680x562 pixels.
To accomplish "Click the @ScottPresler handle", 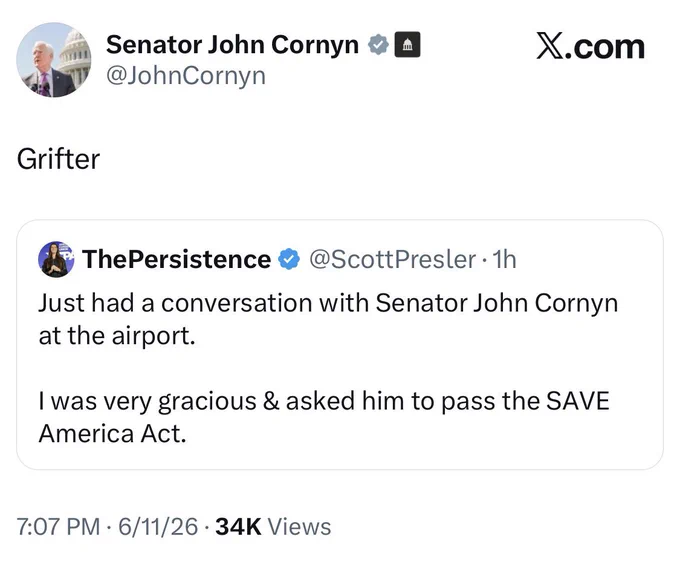I will pos(392,259).
